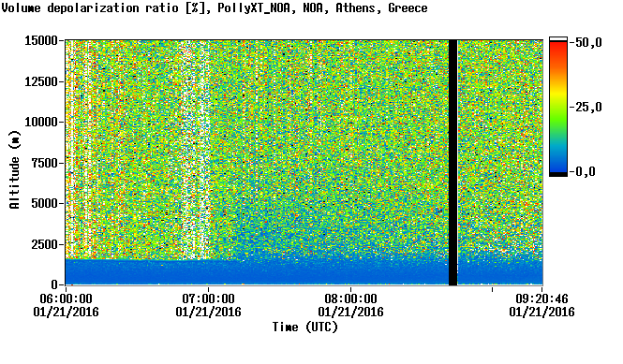Click the Time (UTC) axis title
This screenshot has height=364, width=623.
click(305, 328)
